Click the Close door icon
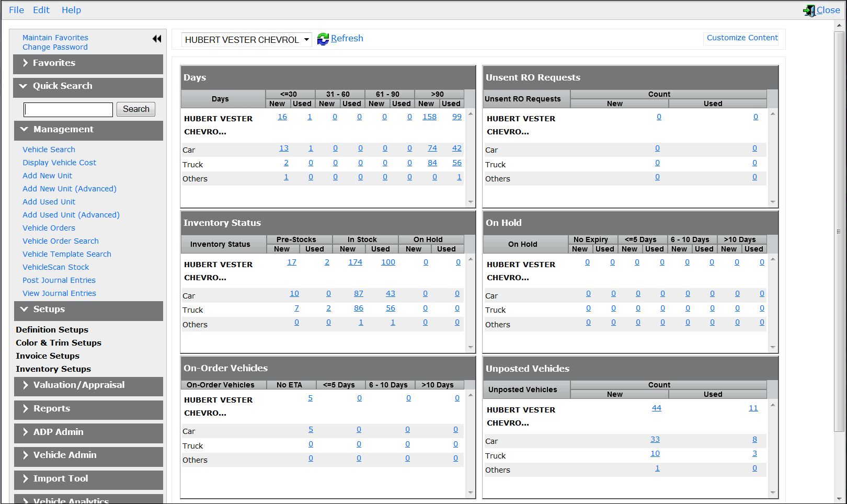The height and width of the screenshot is (504, 847). (809, 10)
